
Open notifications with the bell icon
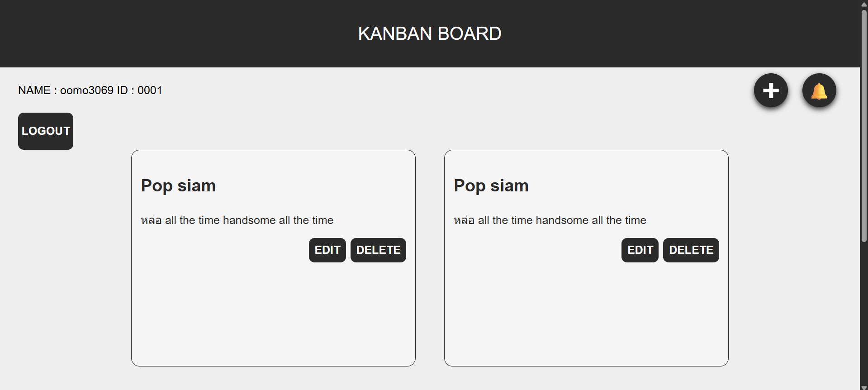(819, 90)
